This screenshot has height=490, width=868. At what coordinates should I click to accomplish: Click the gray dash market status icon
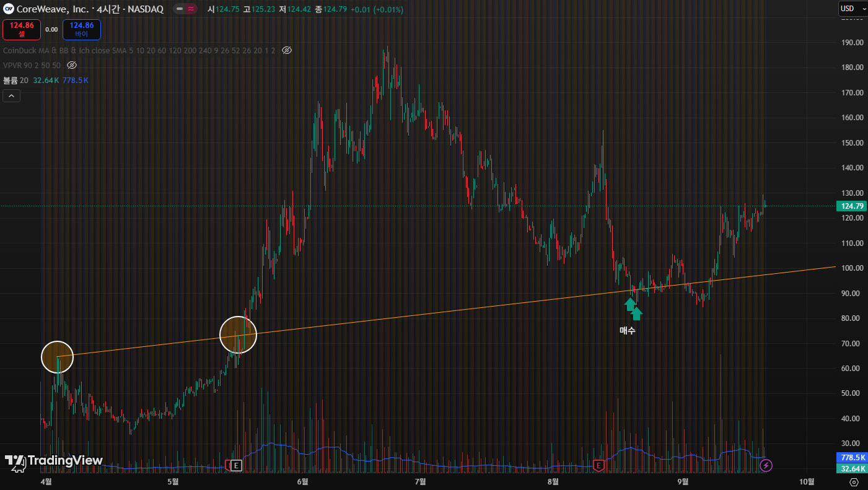(179, 9)
